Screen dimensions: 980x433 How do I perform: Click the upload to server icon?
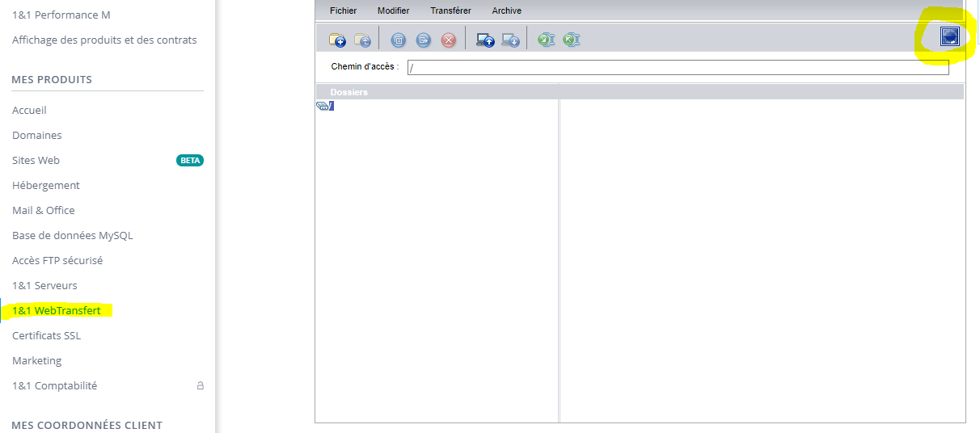pyautogui.click(x=485, y=40)
